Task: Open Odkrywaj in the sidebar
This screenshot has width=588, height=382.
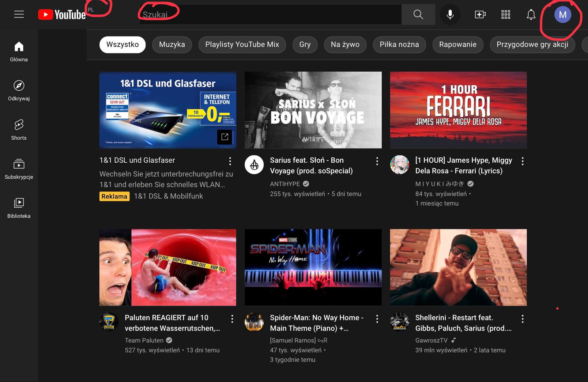Action: coord(19,90)
